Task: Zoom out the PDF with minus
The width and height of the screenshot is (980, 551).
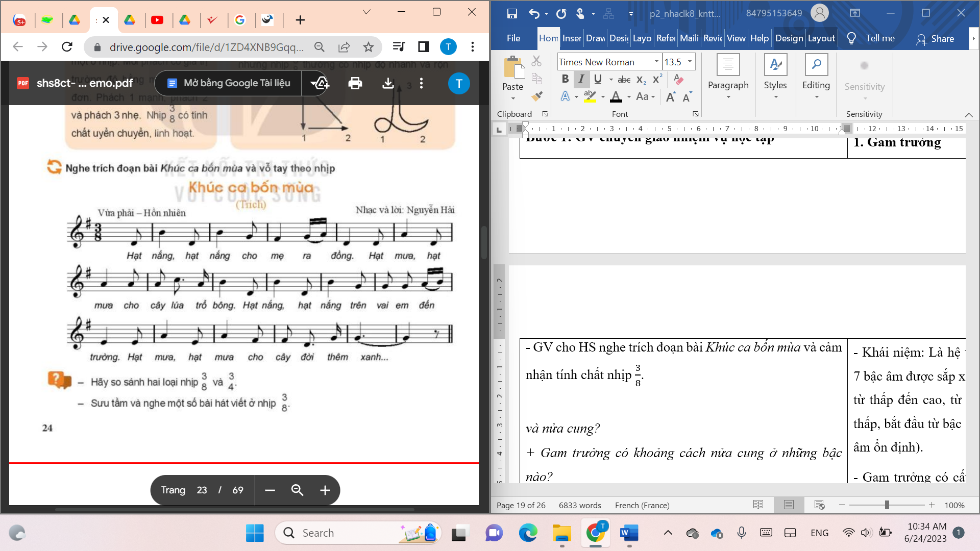Action: [x=270, y=490]
